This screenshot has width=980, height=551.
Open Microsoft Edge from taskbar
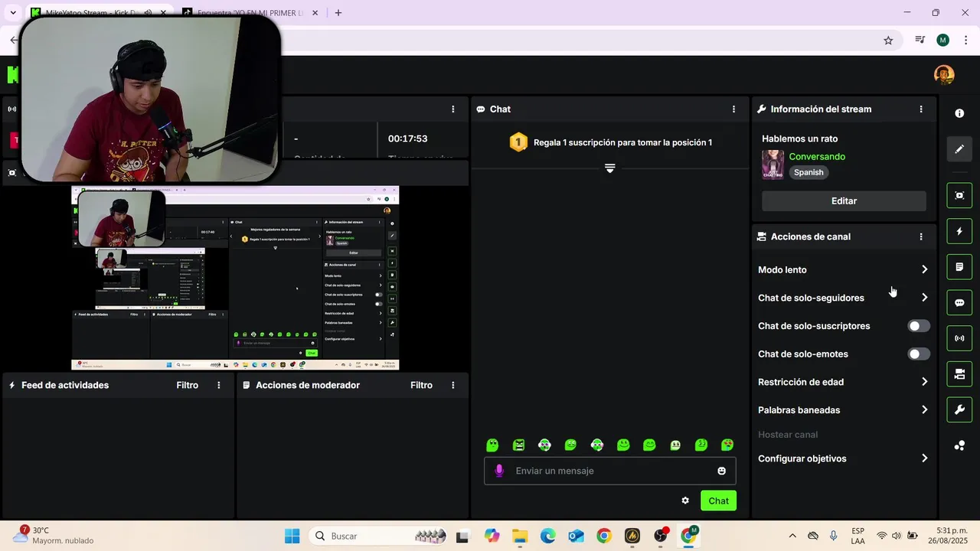pos(548,536)
